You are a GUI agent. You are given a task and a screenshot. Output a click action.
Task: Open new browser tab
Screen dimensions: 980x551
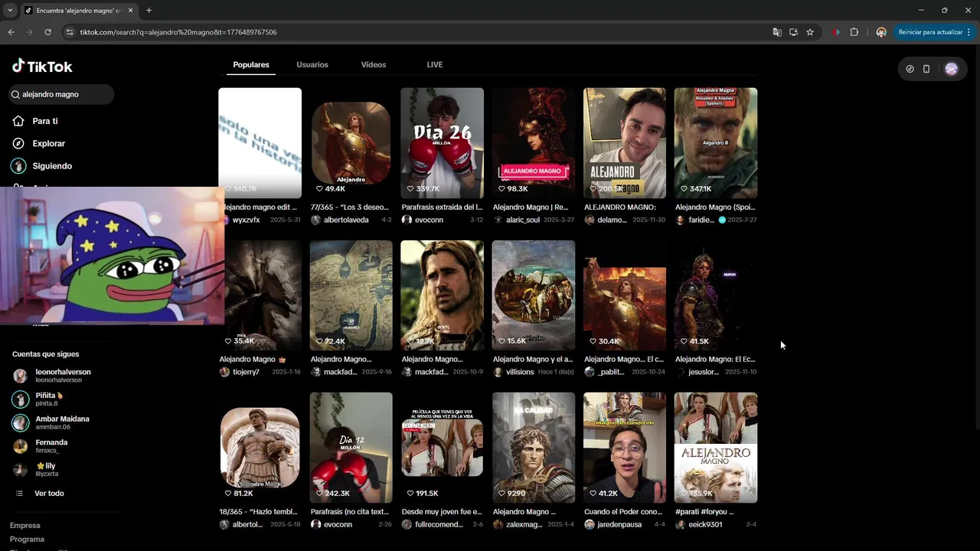pos(149,11)
